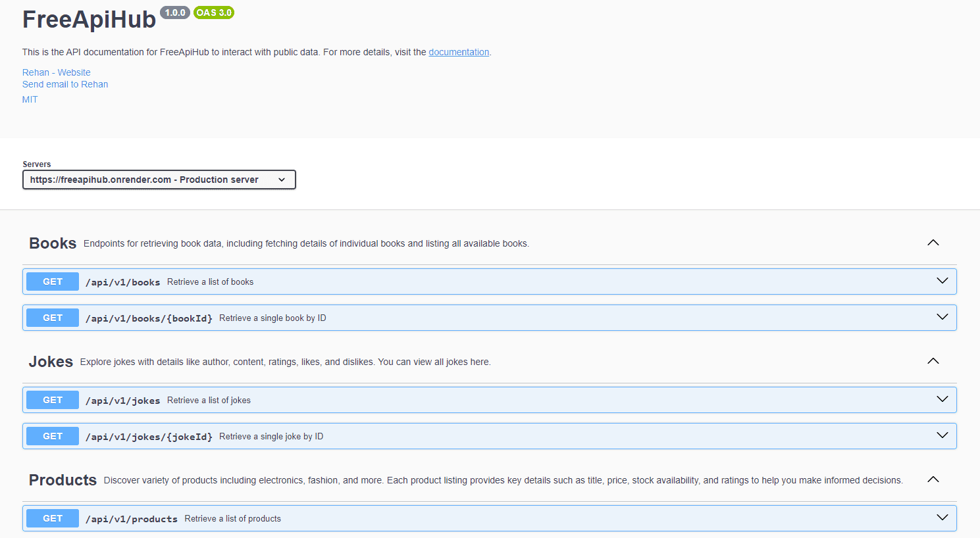Collapse the Jokes section chevron
The width and height of the screenshot is (980, 538).
tap(933, 361)
